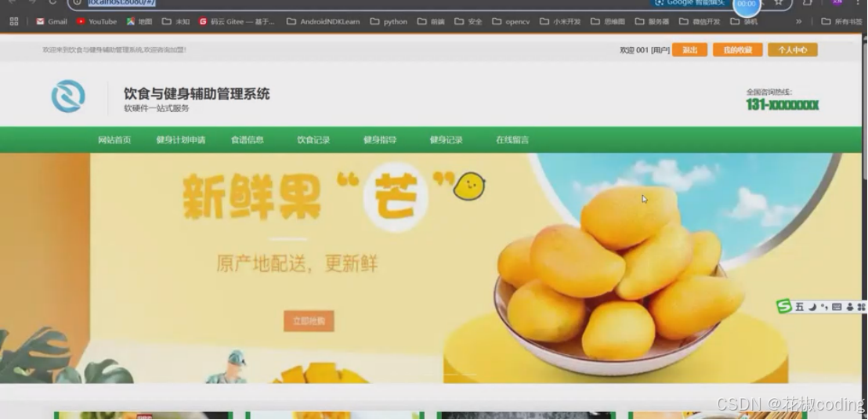Image resolution: width=868 pixels, height=420 pixels.
Task: Open 饮食记录 menu item
Action: pyautogui.click(x=314, y=140)
